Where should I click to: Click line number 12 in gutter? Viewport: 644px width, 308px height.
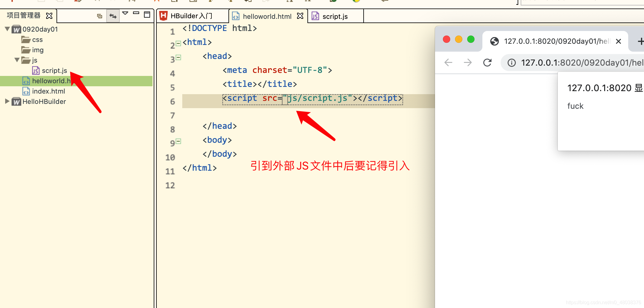point(170,185)
